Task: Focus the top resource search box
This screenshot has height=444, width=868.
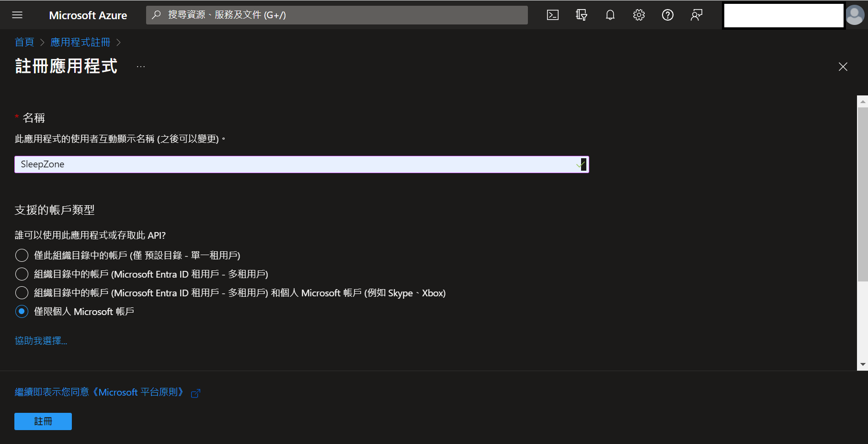Action: (337, 15)
